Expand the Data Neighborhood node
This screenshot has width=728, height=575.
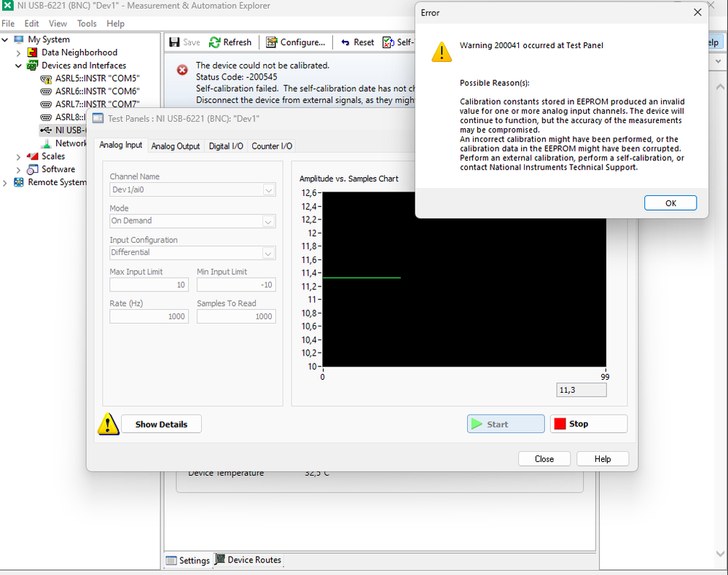point(18,53)
